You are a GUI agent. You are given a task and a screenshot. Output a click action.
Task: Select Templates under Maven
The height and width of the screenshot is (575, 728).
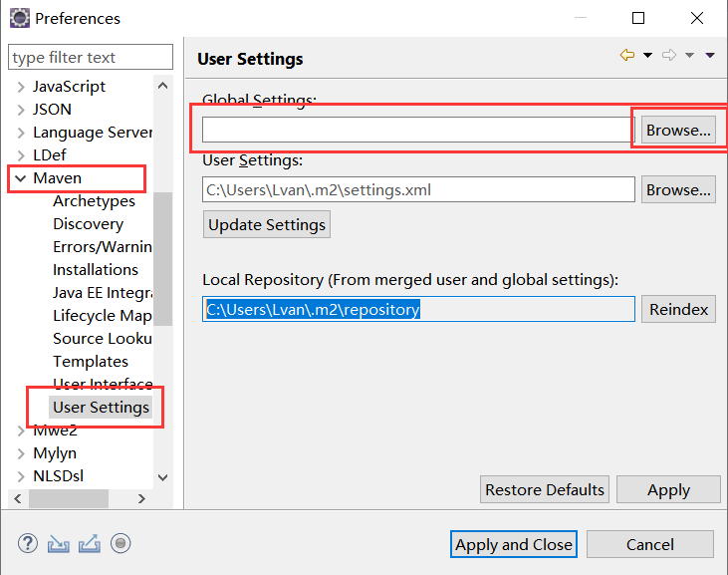91,362
